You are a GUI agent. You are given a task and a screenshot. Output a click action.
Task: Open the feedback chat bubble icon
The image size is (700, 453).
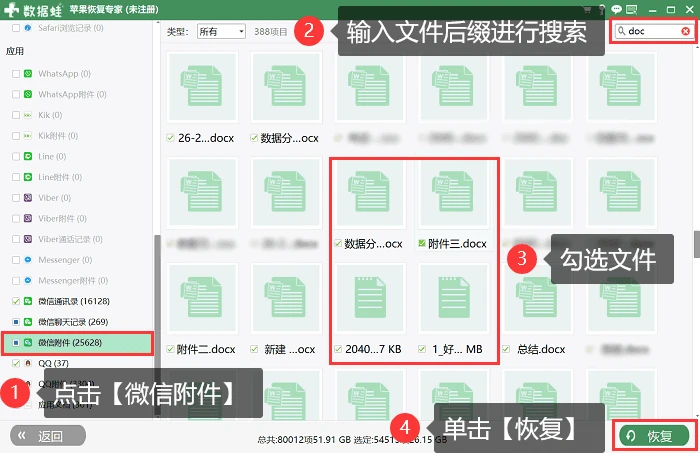617,9
